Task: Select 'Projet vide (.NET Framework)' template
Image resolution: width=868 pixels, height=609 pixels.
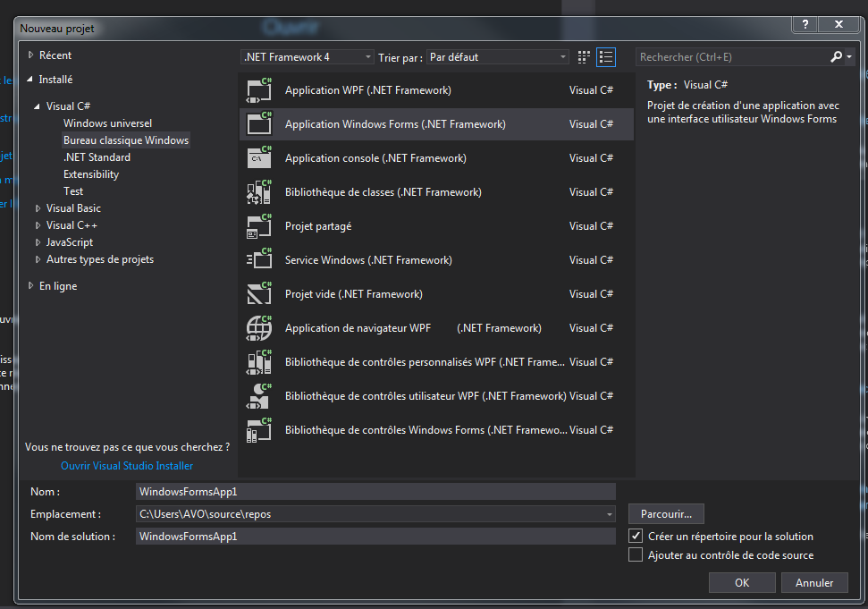Action: click(436, 294)
